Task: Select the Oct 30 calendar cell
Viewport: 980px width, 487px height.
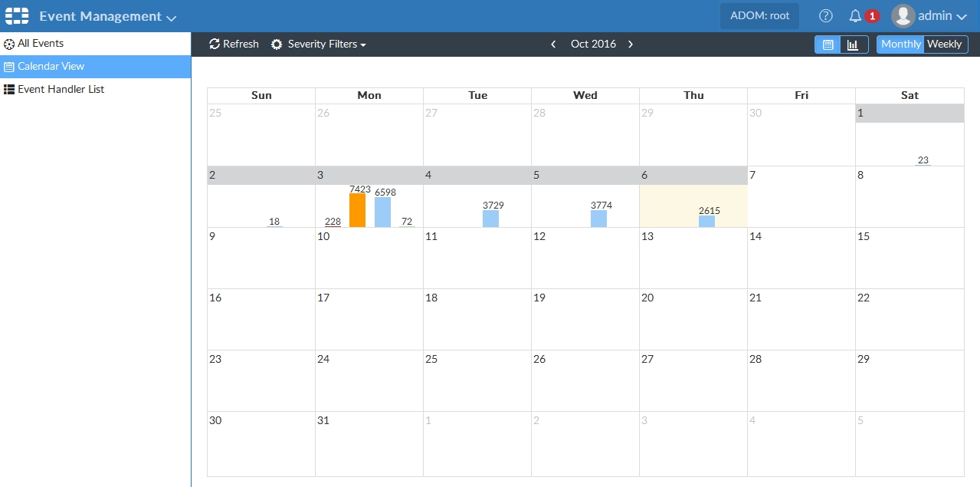Action: point(261,443)
